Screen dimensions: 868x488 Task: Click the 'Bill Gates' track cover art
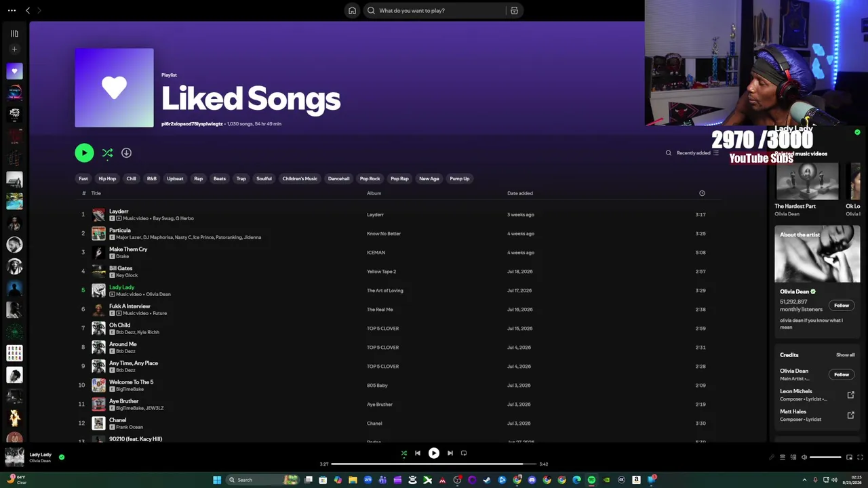point(99,271)
